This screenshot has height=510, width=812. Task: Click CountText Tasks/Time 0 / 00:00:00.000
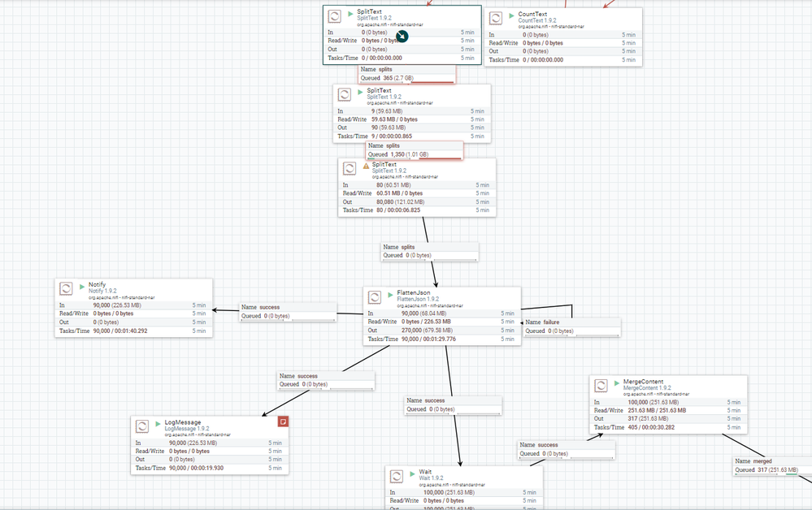[543, 60]
